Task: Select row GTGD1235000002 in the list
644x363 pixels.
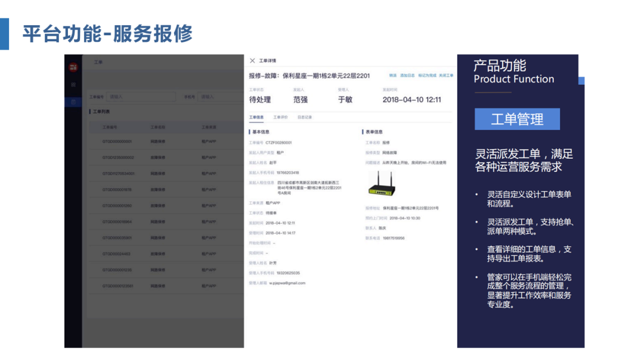Action: click(166, 158)
